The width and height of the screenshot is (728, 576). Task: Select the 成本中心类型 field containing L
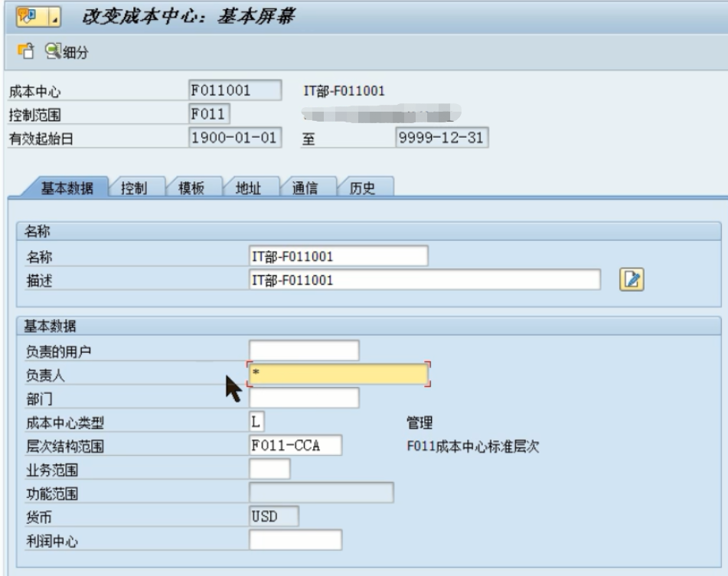256,421
